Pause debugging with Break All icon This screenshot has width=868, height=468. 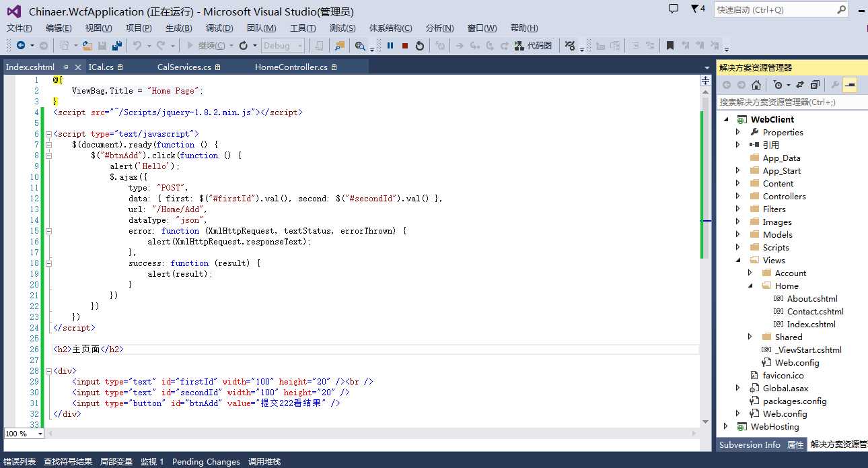pos(390,45)
